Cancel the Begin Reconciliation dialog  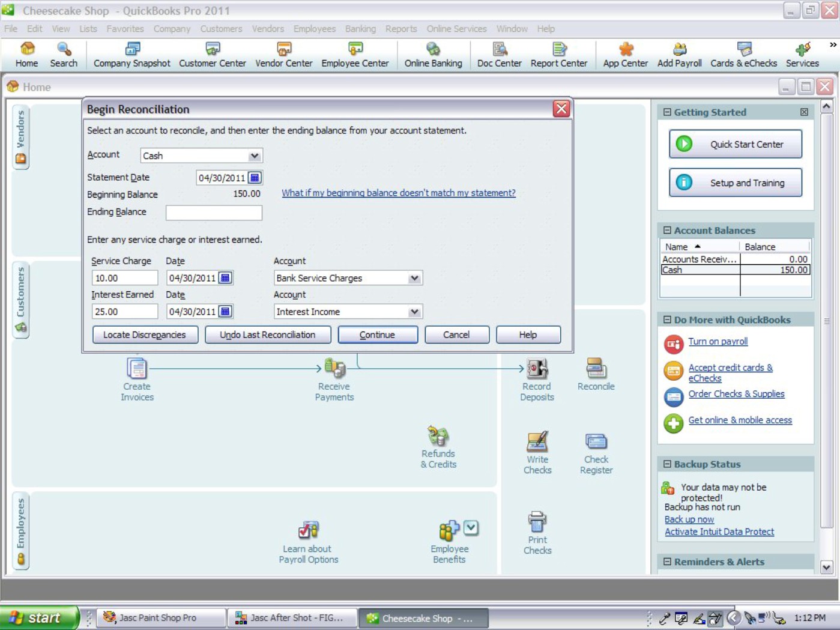coord(456,335)
